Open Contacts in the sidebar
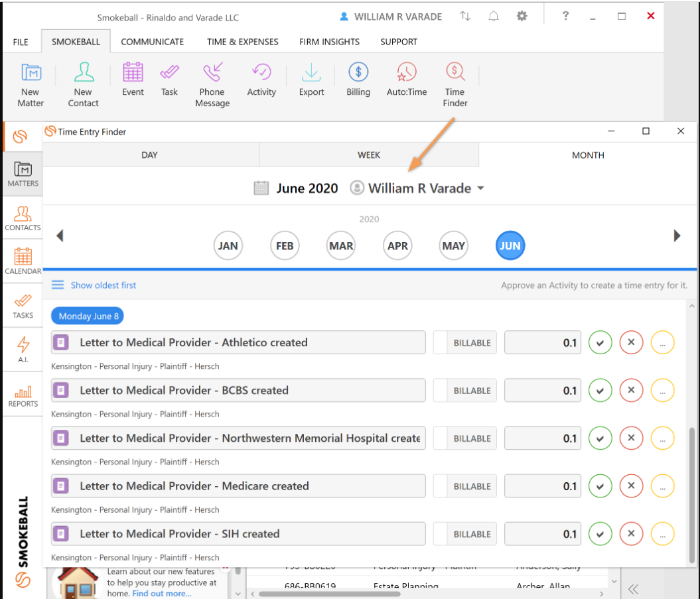Screen dimensions: 700x599 (23, 218)
